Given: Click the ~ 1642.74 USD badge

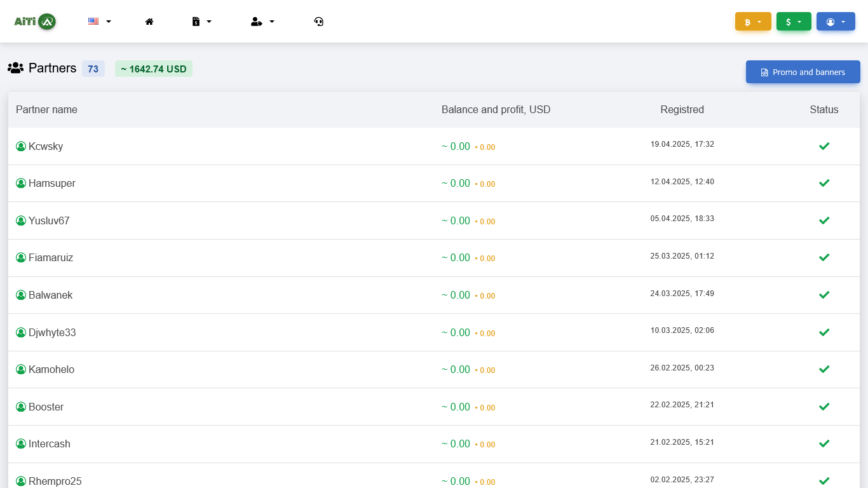Looking at the screenshot, I should [x=154, y=69].
